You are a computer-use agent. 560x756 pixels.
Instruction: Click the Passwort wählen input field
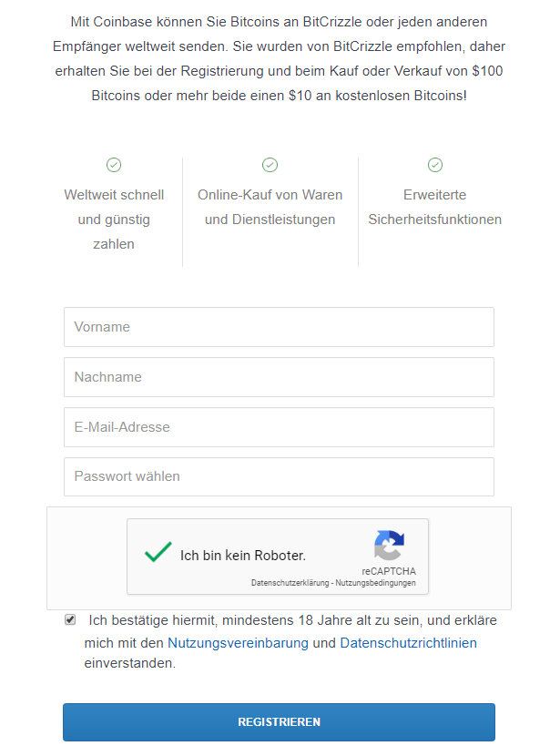point(278,476)
